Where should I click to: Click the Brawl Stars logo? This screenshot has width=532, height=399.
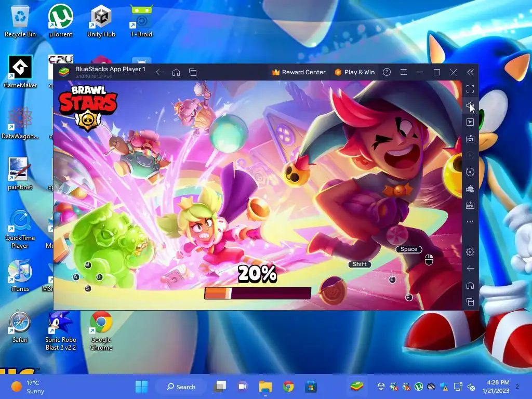pyautogui.click(x=88, y=107)
